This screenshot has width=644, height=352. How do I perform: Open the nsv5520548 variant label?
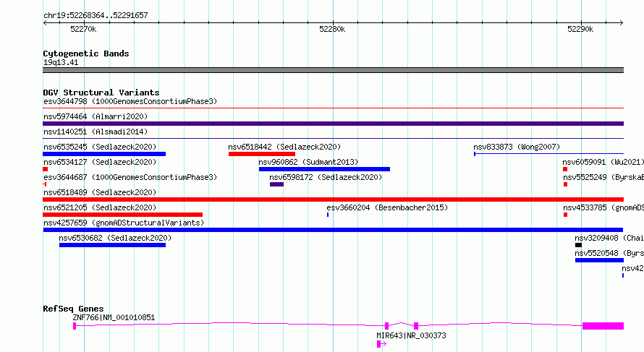[609, 253]
